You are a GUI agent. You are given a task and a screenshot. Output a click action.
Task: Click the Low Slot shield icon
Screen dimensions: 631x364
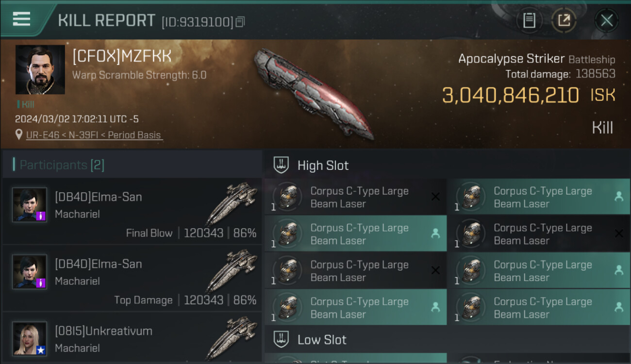pyautogui.click(x=282, y=339)
